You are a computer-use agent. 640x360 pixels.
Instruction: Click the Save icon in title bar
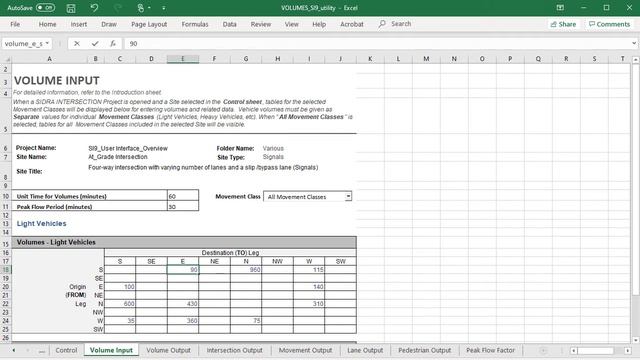coord(71,8)
